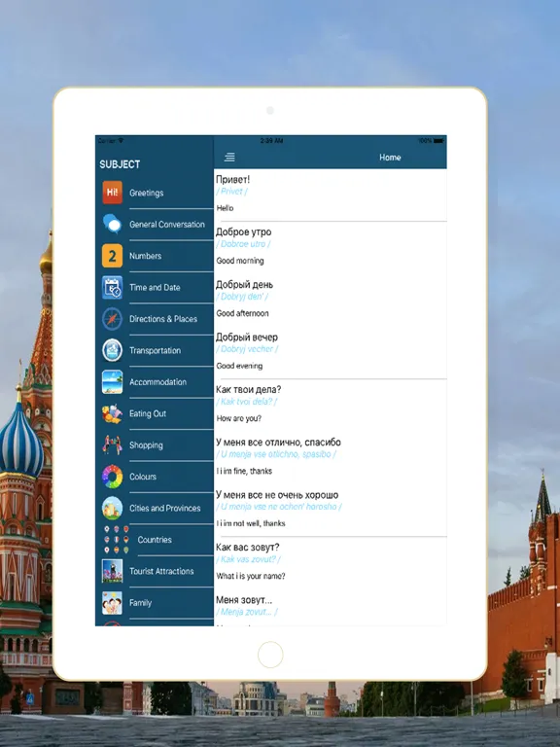Select the Colours wheel icon

113,477
